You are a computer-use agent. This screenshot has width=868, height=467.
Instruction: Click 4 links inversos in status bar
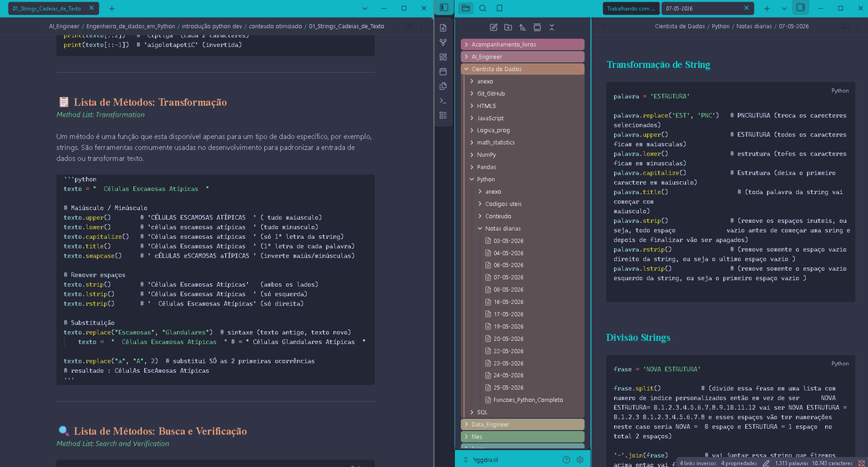(x=698, y=463)
